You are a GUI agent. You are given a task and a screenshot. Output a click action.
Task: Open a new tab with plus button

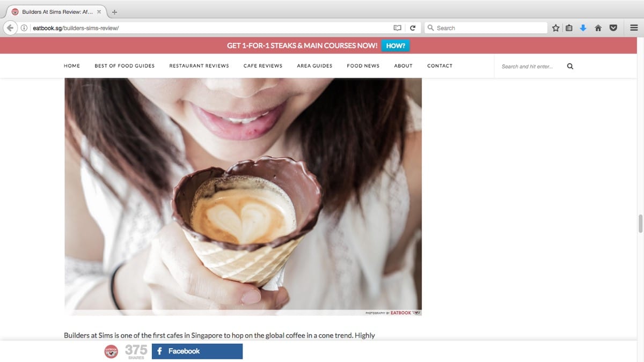pyautogui.click(x=114, y=12)
